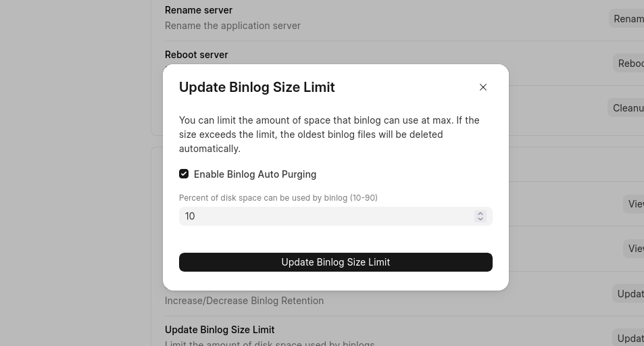Image resolution: width=644 pixels, height=346 pixels.
Task: Uncheck the Enable Binlog Auto Purging checkbox
Action: (x=184, y=174)
